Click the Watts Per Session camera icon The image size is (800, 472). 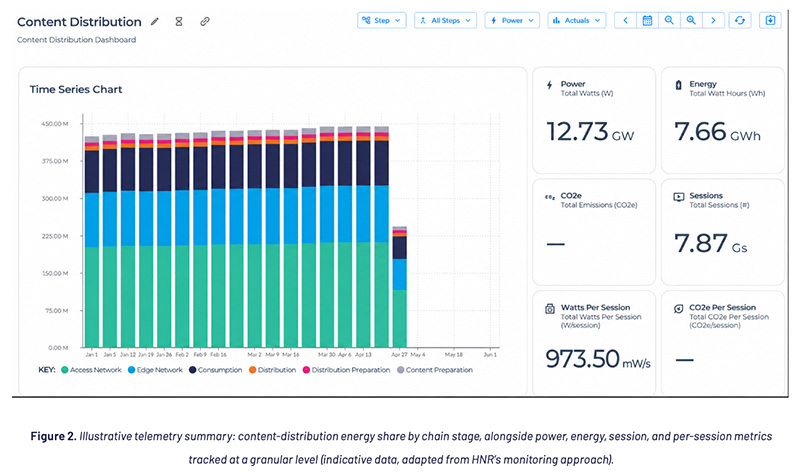(549, 309)
